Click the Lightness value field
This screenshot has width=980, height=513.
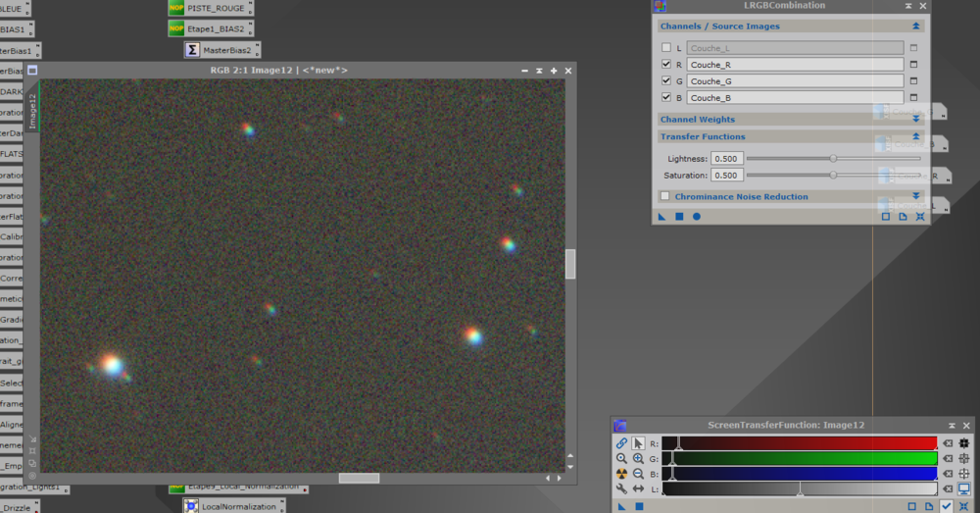(726, 158)
